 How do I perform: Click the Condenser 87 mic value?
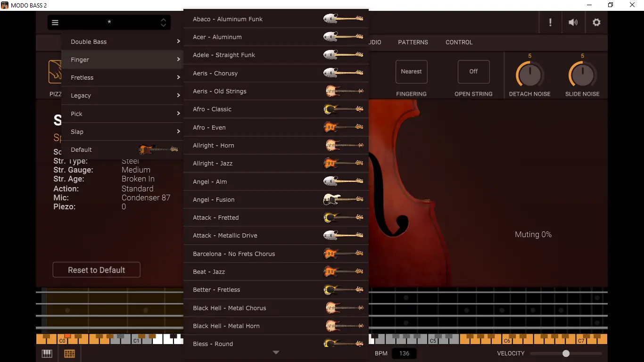(x=146, y=197)
